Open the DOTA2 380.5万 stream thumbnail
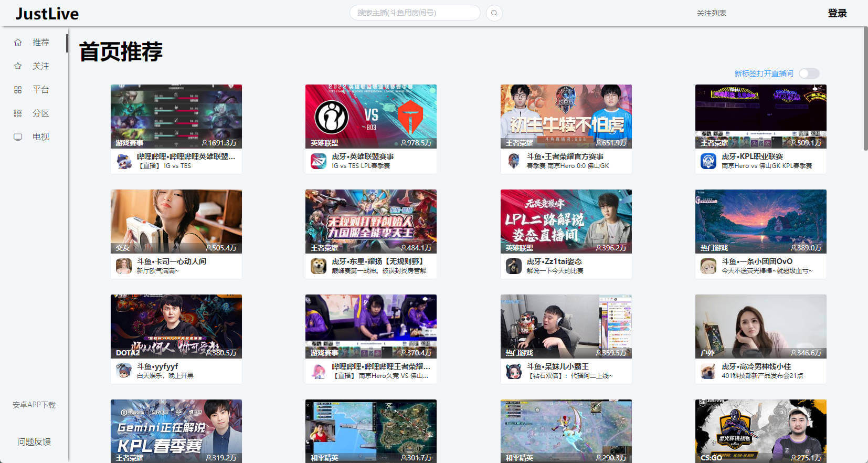The image size is (868, 463). 176,327
